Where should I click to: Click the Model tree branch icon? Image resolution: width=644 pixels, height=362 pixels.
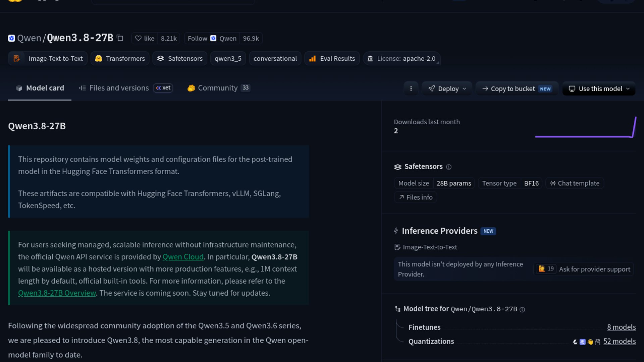(x=397, y=309)
